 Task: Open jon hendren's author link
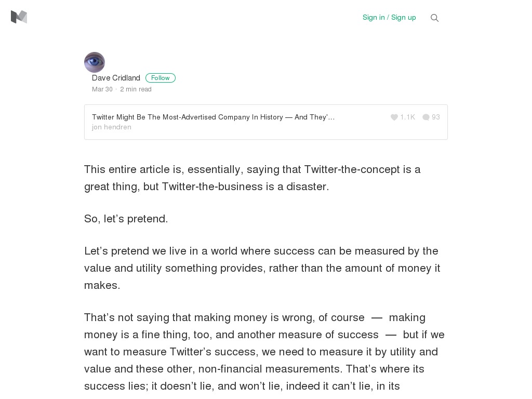coord(111,127)
